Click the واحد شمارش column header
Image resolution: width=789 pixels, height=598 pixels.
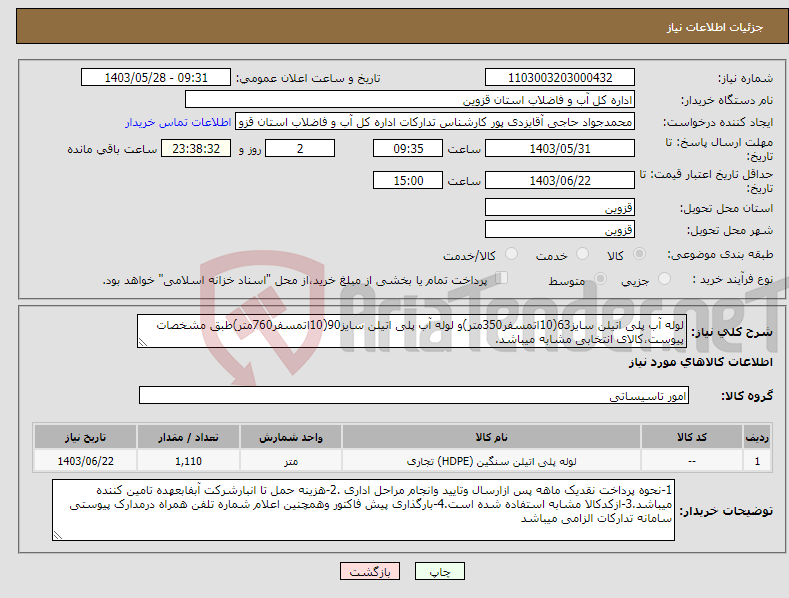click(291, 437)
